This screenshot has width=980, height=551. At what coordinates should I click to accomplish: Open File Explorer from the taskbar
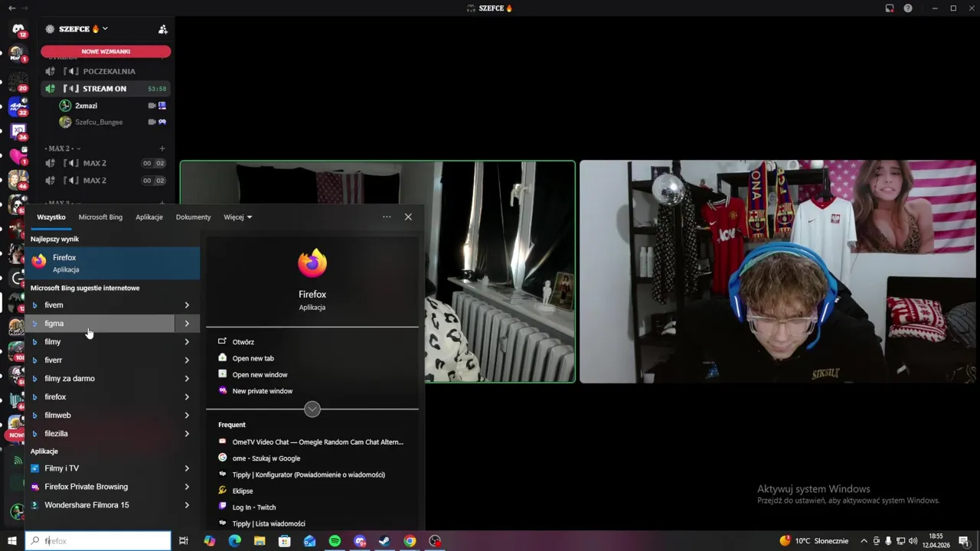click(260, 541)
